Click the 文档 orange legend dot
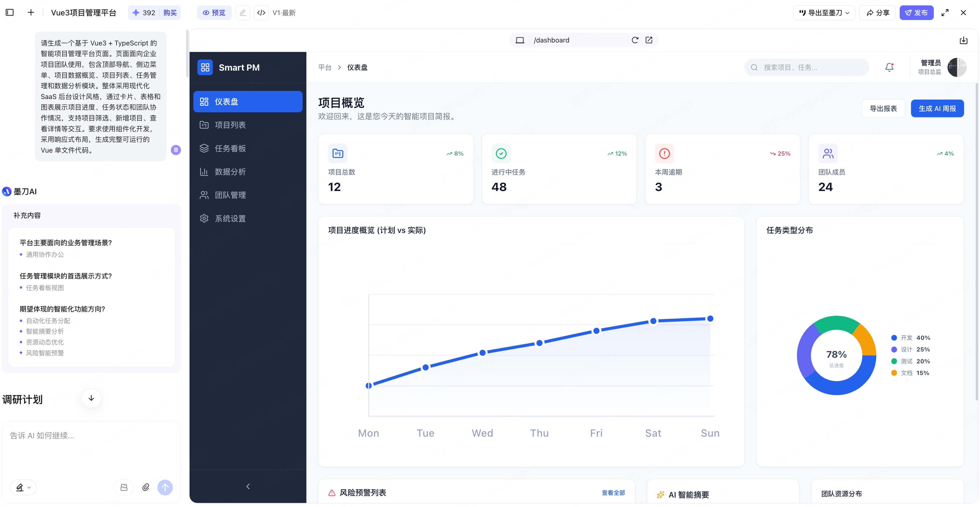980x507 pixels. click(894, 373)
